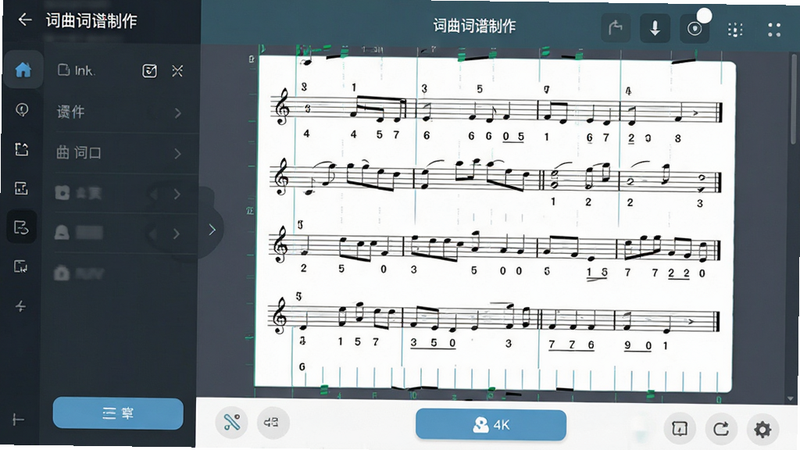Expand the 课件 menu row

click(x=120, y=112)
